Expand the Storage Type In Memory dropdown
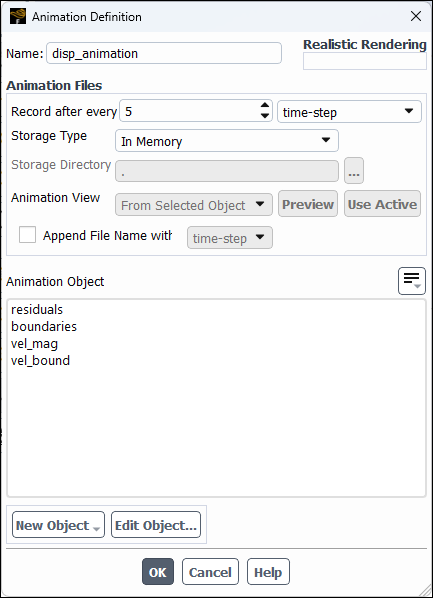This screenshot has height=598, width=433. [227, 141]
